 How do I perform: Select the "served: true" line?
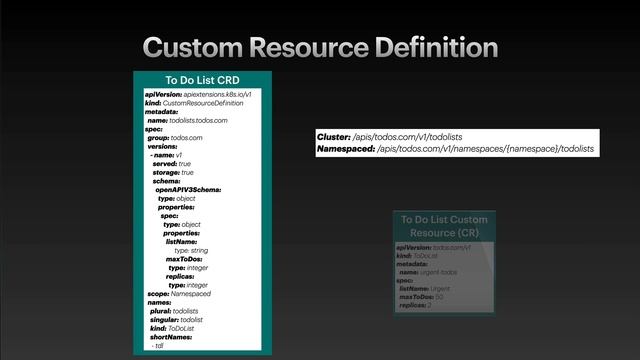click(x=172, y=164)
